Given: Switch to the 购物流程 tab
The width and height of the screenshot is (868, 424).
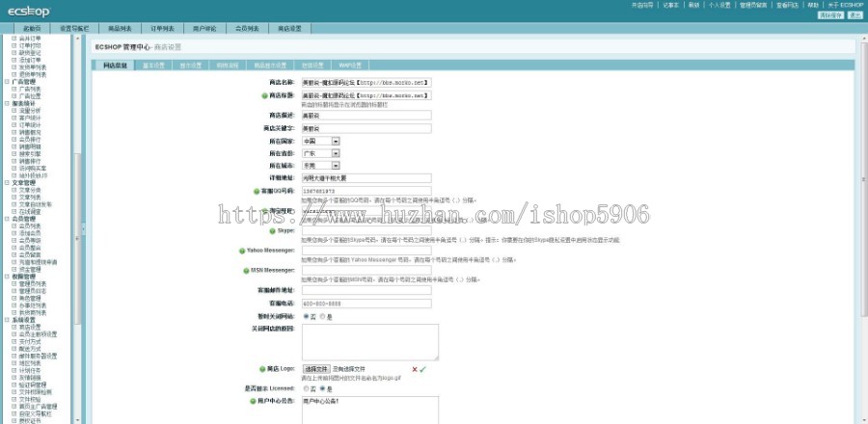Looking at the screenshot, I should pos(228,66).
